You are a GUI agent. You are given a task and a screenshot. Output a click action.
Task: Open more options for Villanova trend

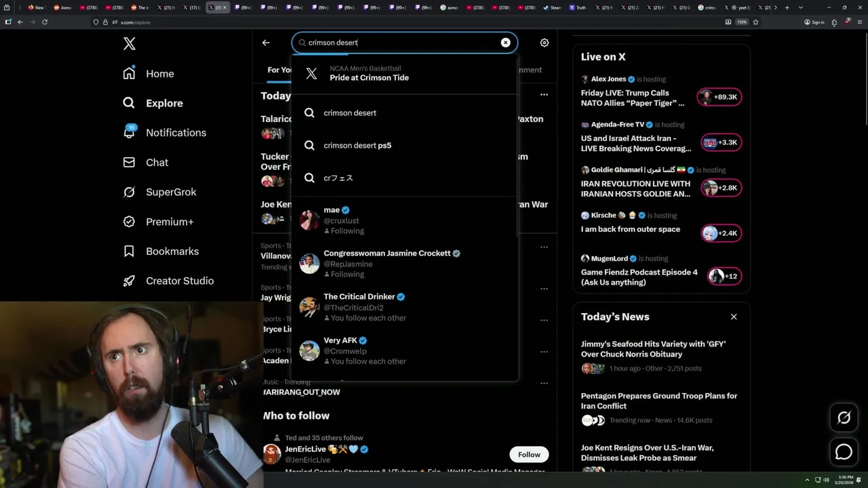[x=544, y=247]
